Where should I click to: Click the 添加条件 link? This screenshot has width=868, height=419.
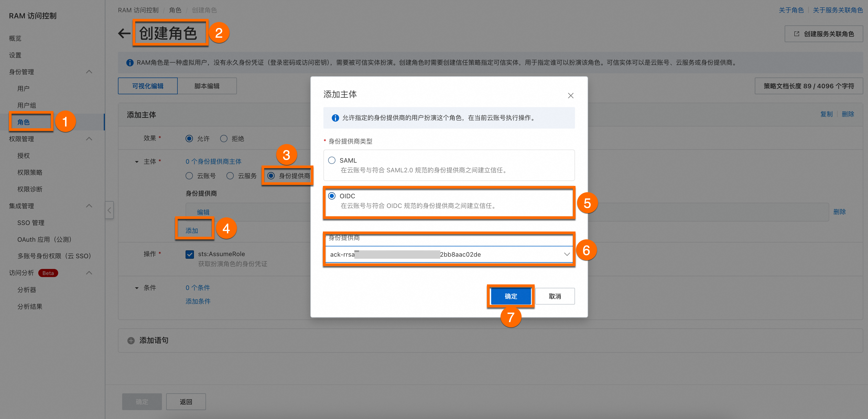pos(198,301)
